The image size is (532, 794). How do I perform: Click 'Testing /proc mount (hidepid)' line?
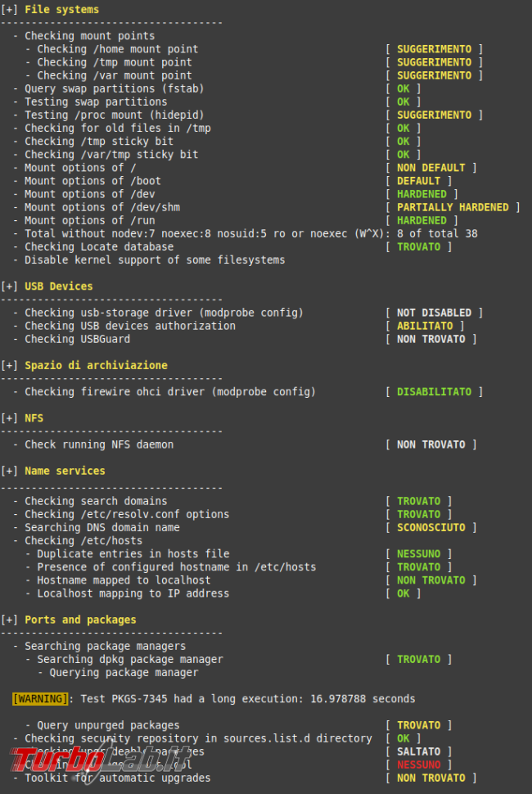(x=115, y=115)
